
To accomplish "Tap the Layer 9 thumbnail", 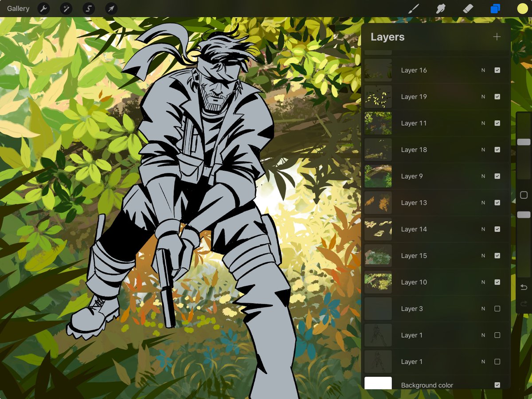I will 378,176.
